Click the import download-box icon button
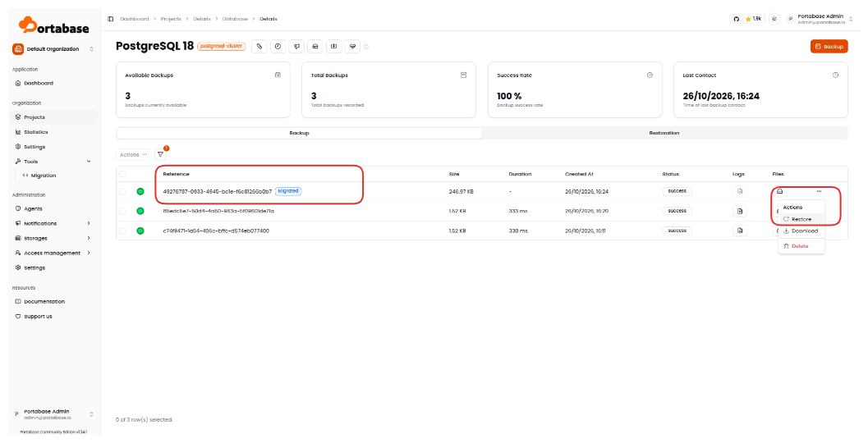This screenshot has height=443, width=868. [x=333, y=47]
